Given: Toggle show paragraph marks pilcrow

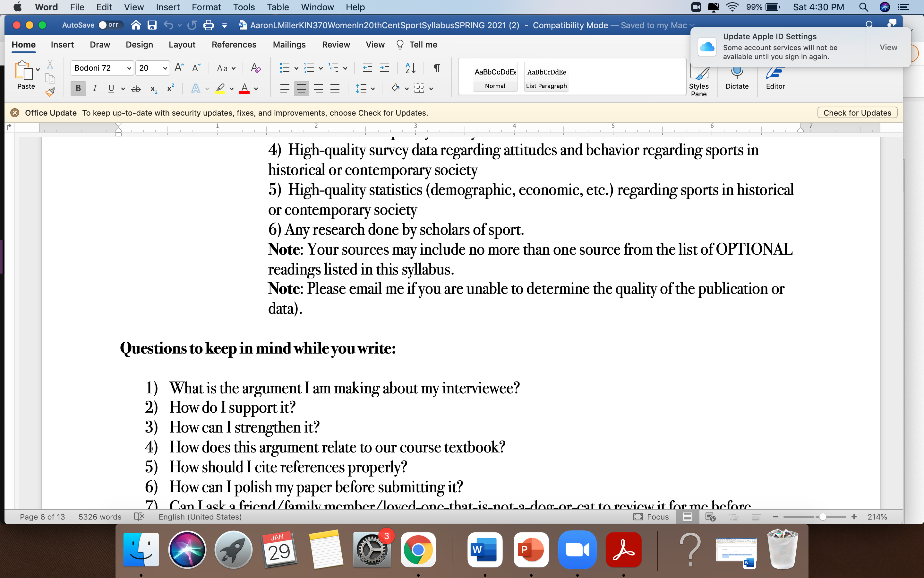Looking at the screenshot, I should 437,68.
